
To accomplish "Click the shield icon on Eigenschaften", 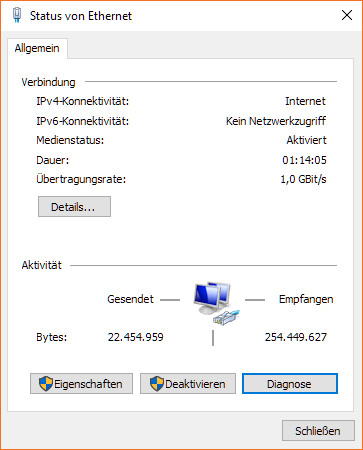I will click(x=46, y=384).
